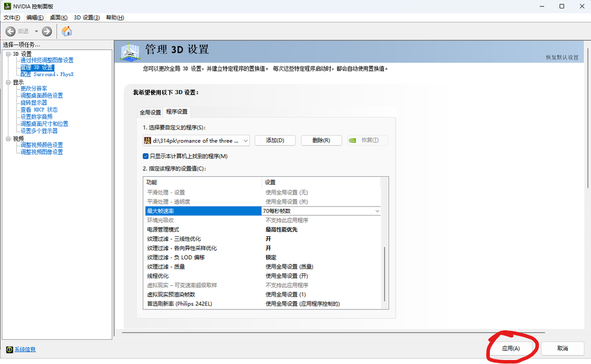
Task: Click the system information icon at bottom-left
Action: (x=9, y=349)
